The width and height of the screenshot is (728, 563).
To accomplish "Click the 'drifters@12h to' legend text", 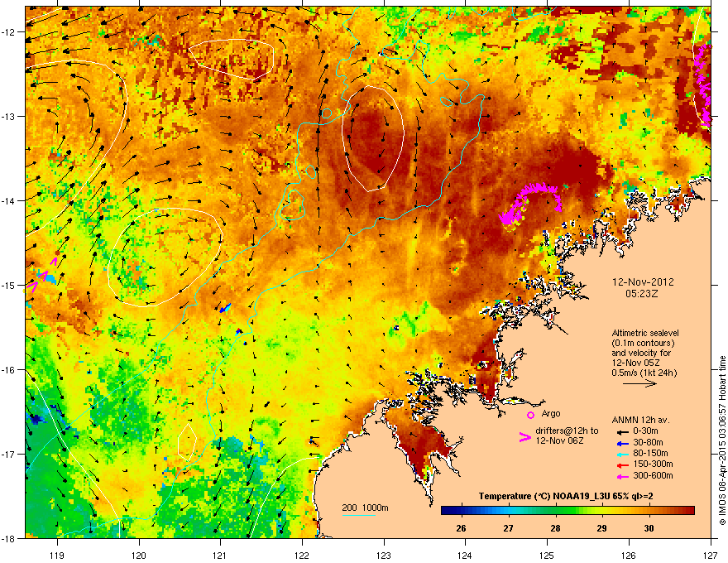I will pyautogui.click(x=567, y=431).
